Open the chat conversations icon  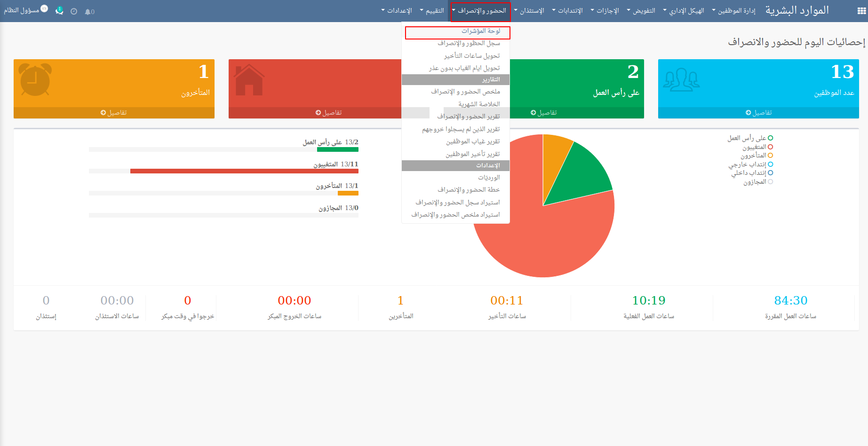pos(59,11)
